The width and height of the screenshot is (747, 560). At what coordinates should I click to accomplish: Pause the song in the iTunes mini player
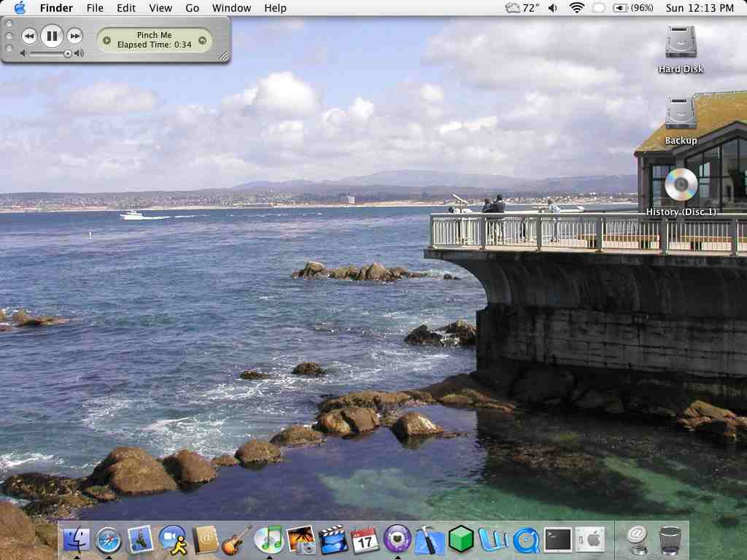(52, 36)
